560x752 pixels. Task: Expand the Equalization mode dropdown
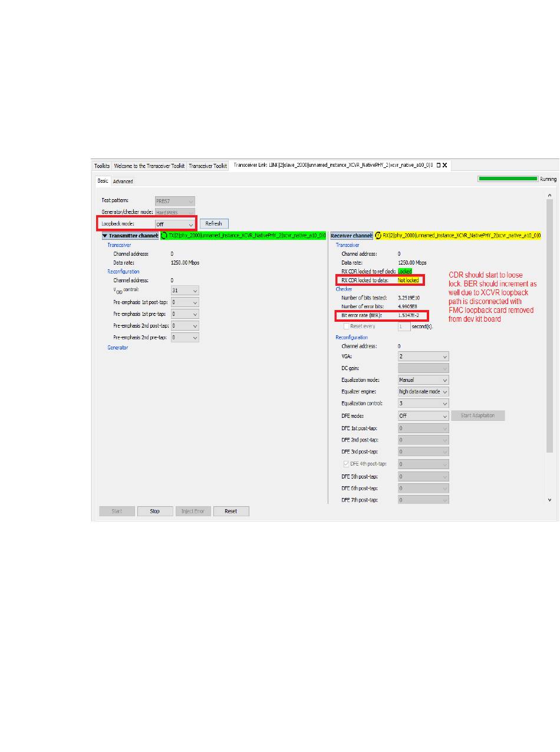(x=423, y=380)
